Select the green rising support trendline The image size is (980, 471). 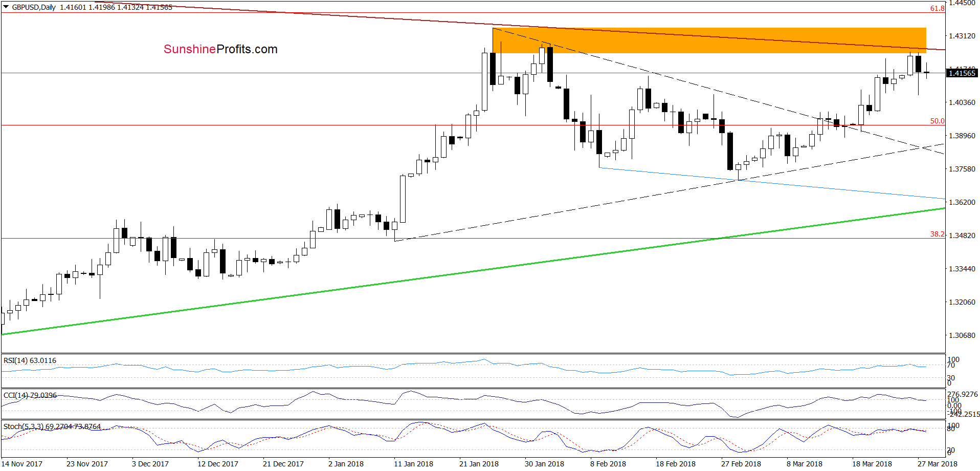[473, 271]
